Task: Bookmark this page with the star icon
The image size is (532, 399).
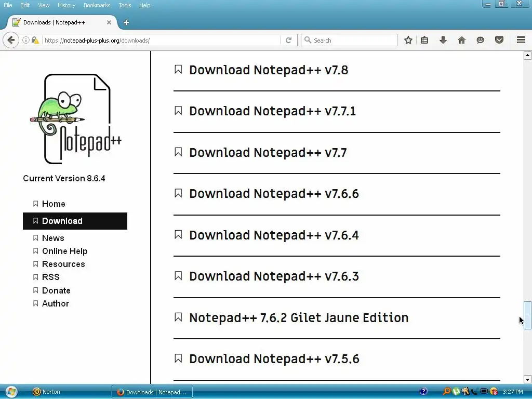Action: tap(408, 41)
